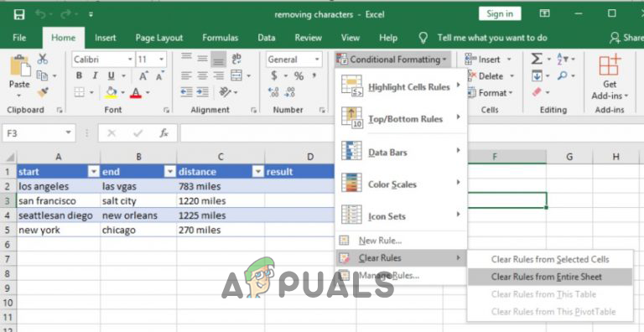Click Increase Decimal icon
644x332 pixels.
274,92
